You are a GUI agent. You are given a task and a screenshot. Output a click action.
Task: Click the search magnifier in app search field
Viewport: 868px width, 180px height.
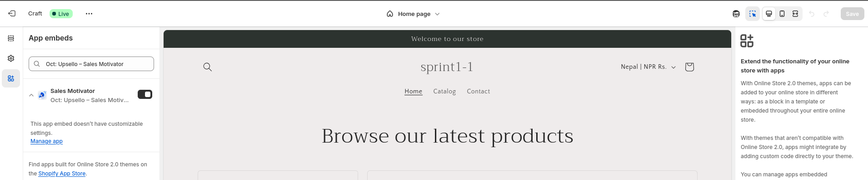pos(37,64)
